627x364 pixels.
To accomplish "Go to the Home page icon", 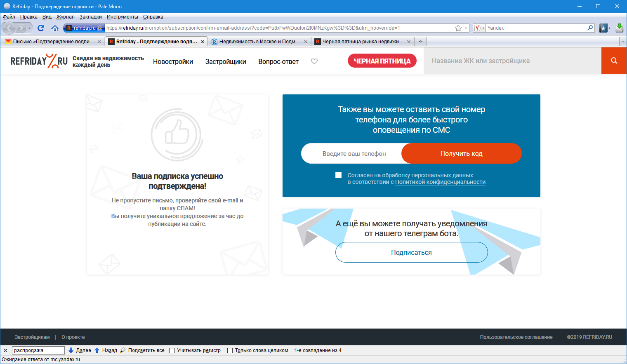I will click(55, 28).
